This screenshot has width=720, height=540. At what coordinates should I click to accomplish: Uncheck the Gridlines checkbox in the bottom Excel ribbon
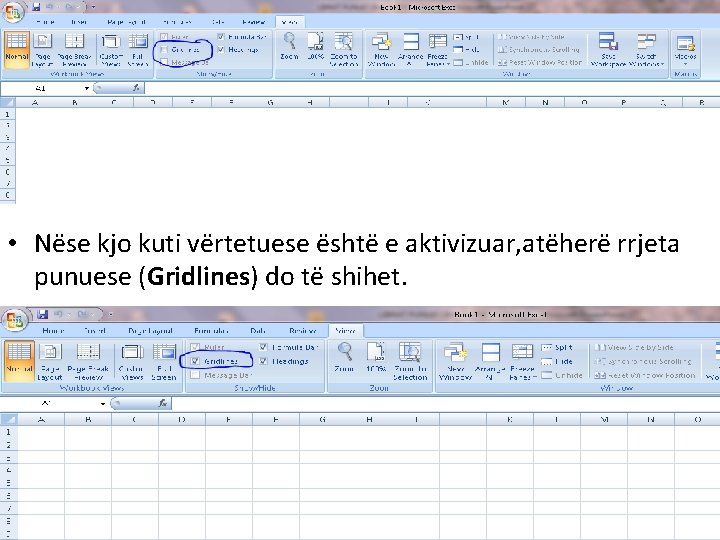pyautogui.click(x=195, y=361)
